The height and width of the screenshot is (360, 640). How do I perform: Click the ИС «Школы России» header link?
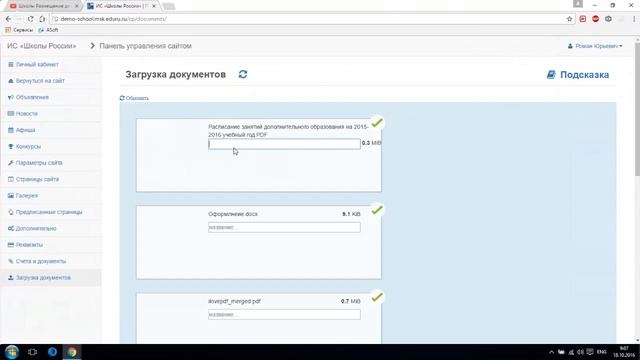(x=42, y=46)
